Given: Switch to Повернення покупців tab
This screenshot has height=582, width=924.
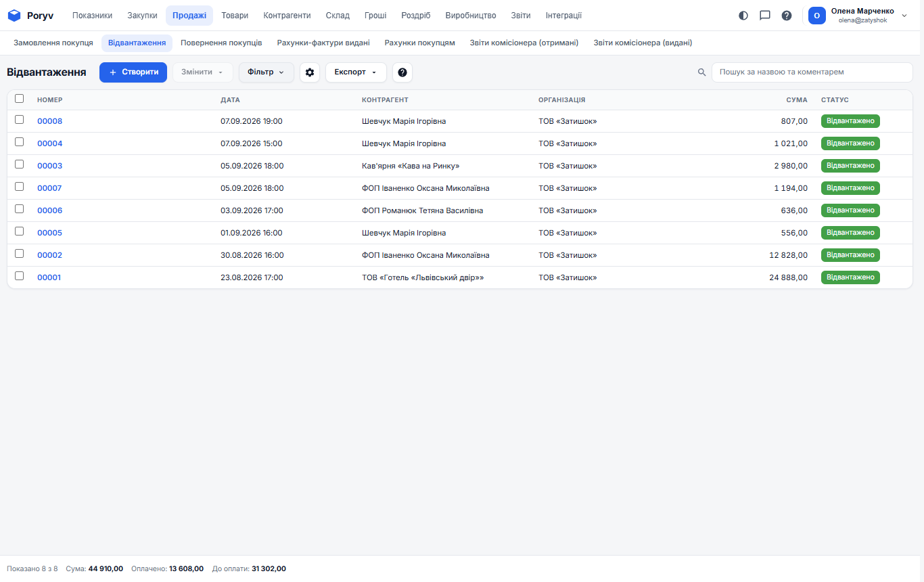Looking at the screenshot, I should tap(221, 43).
